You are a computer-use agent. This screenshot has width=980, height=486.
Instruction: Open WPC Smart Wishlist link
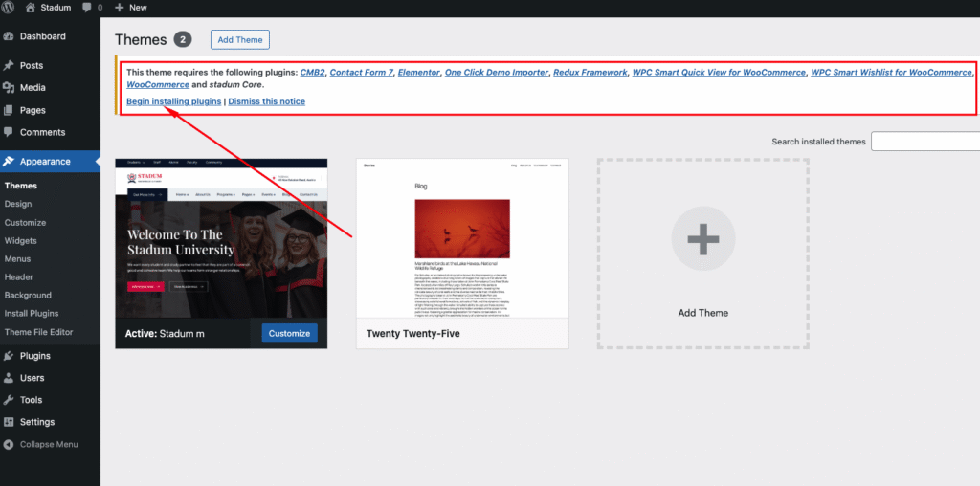891,72
